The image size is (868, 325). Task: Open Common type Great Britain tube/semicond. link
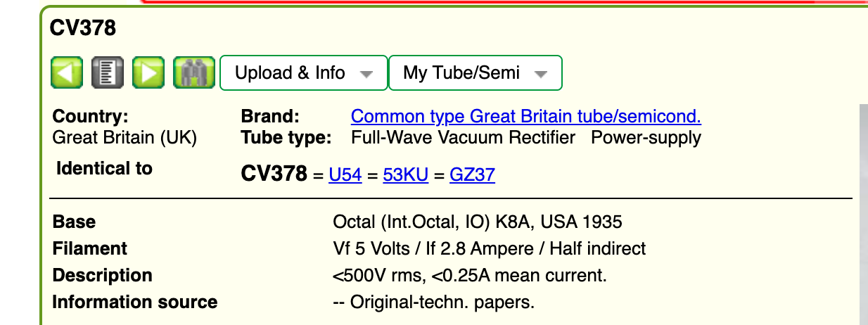click(525, 116)
